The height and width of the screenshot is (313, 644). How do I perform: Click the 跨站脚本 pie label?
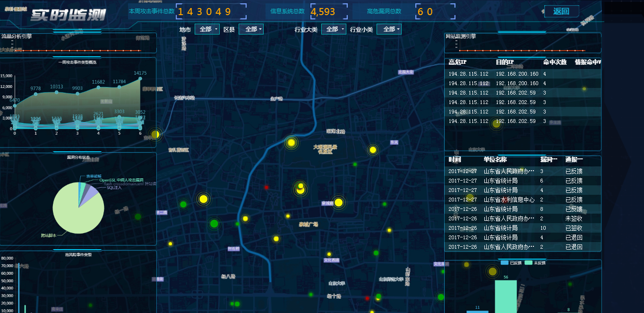49,235
